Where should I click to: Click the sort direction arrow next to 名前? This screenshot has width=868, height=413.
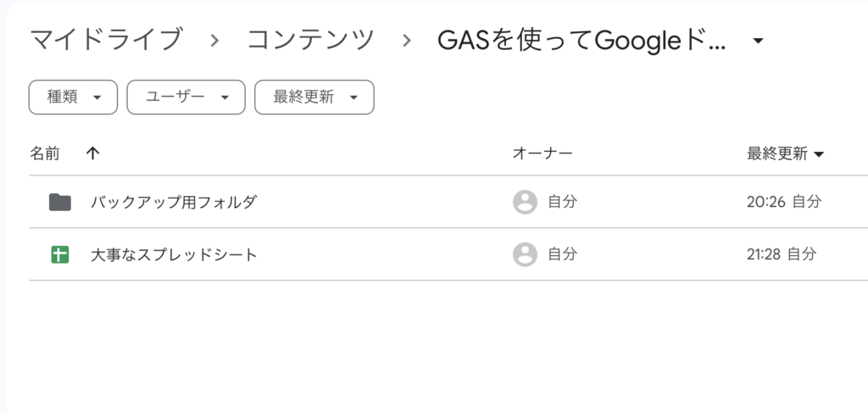[93, 153]
